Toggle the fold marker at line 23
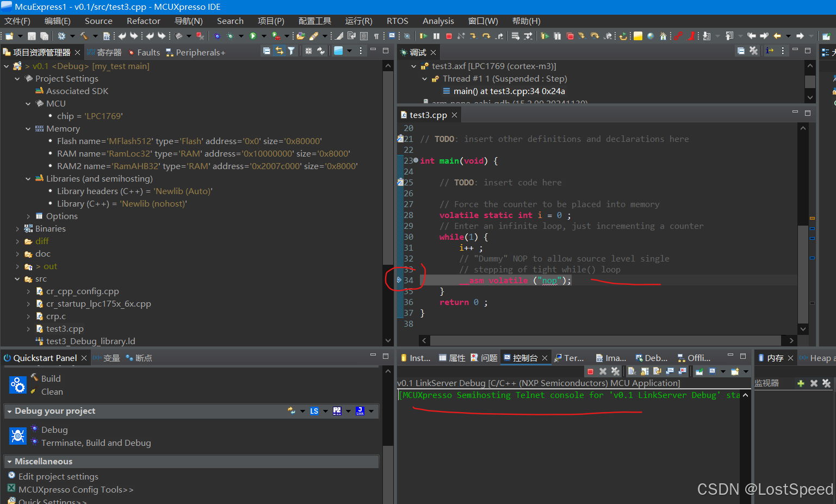Screen dimensions: 836x504 416,160
